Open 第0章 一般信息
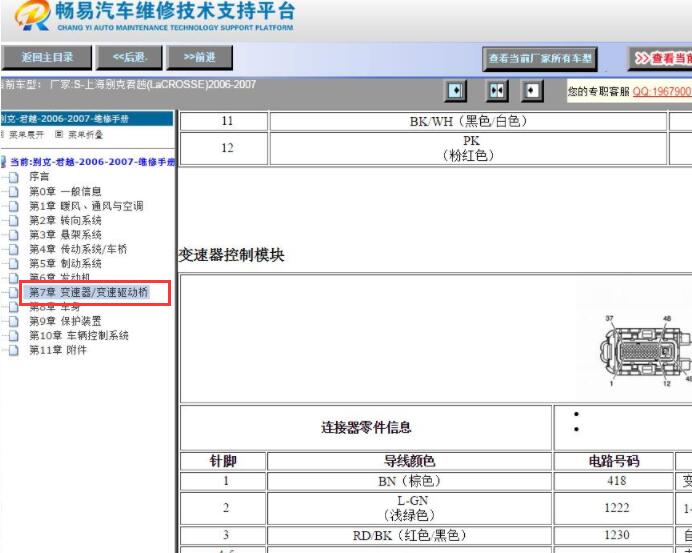 [x=65, y=191]
